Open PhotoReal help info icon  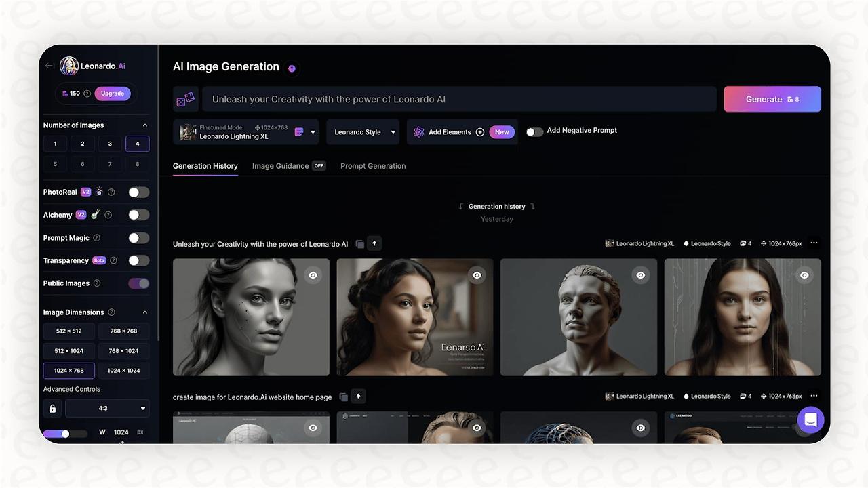click(x=111, y=192)
